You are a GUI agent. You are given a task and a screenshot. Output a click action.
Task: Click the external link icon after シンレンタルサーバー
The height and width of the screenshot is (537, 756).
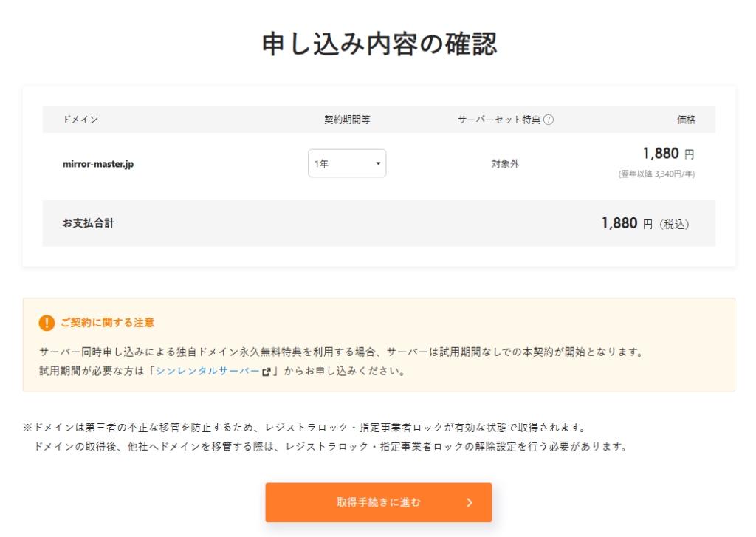click(266, 372)
